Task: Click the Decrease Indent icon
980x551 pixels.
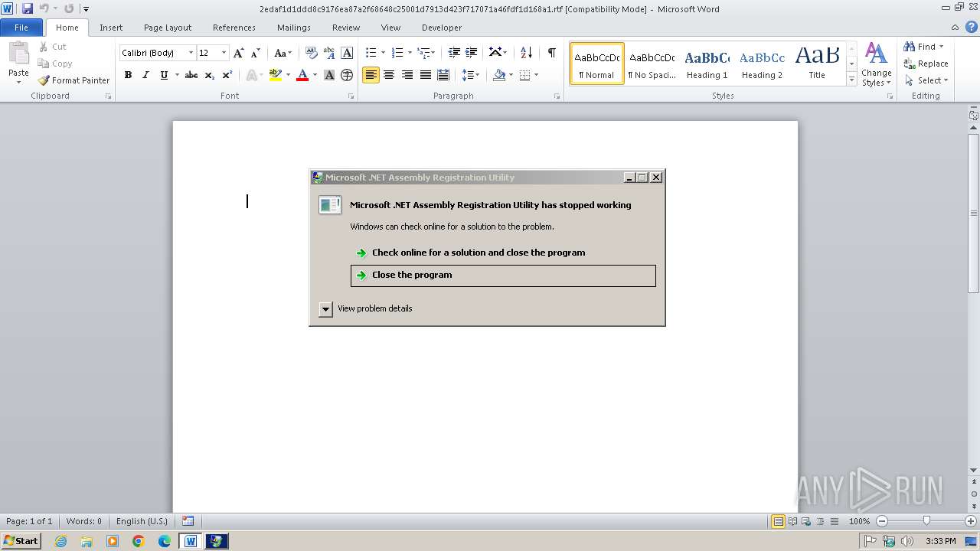Action: (x=454, y=53)
